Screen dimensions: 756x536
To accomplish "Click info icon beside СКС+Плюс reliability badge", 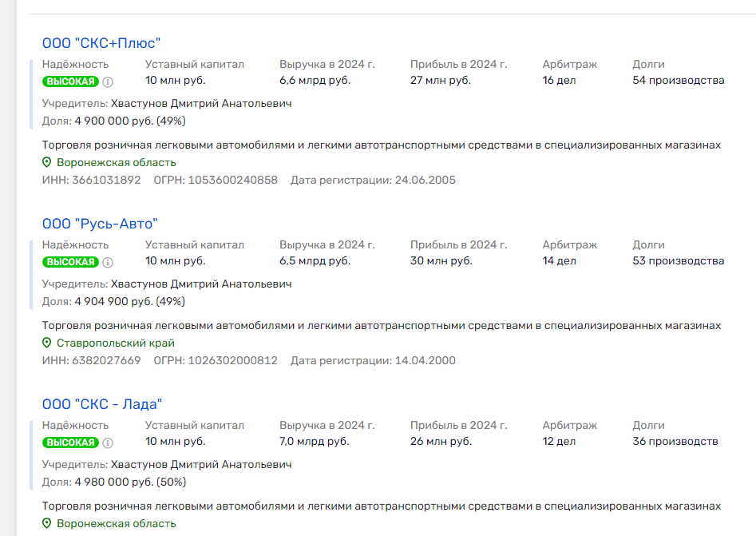I will [109, 81].
